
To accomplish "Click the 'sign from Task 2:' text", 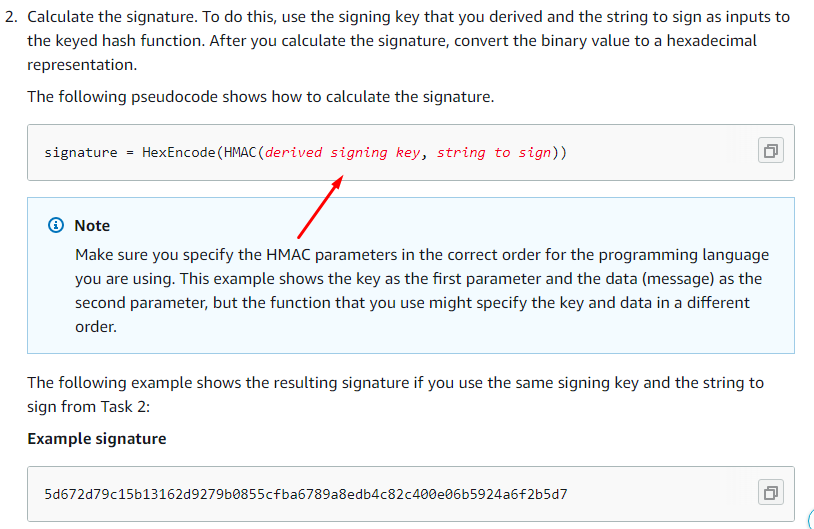I will point(88,406).
